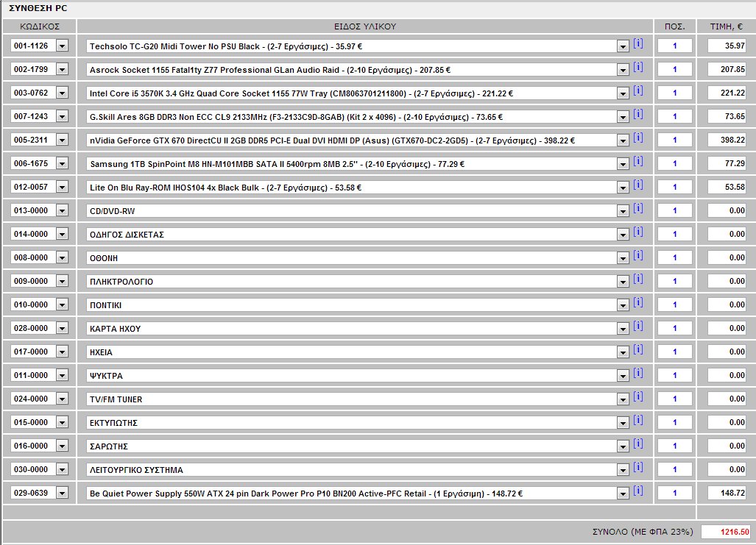
Task: Click info icon in ΨΥΚΤΡΑ row
Action: click(x=638, y=373)
